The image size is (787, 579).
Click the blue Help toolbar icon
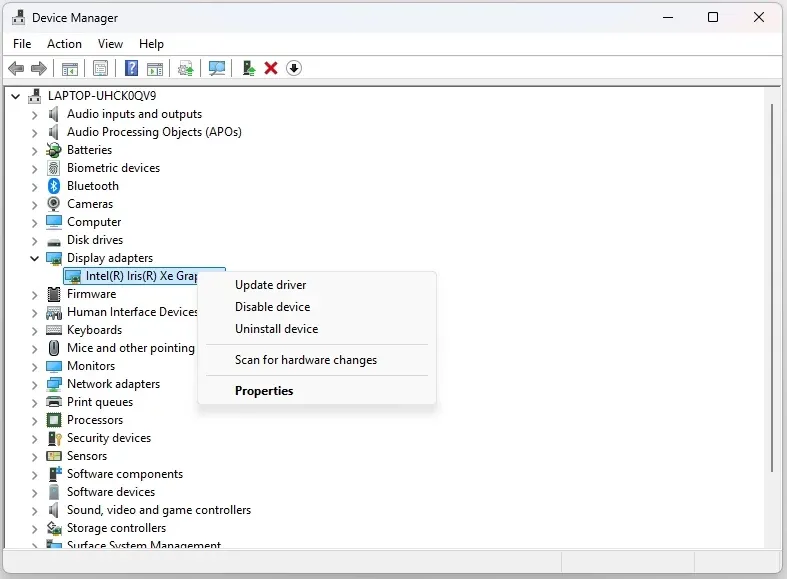(132, 68)
